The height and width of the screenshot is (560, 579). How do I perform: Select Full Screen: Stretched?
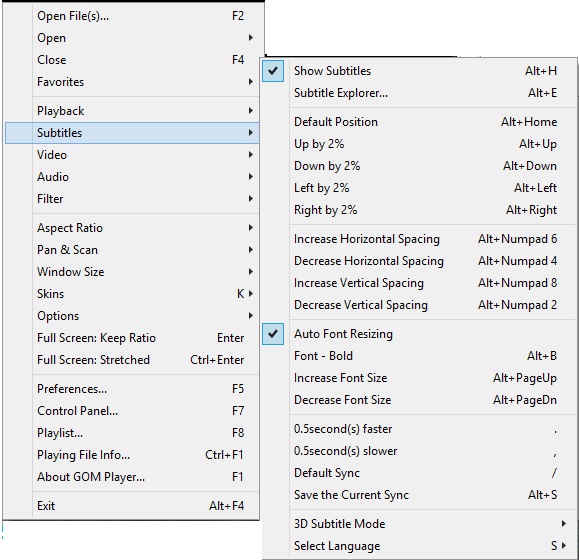(132, 360)
